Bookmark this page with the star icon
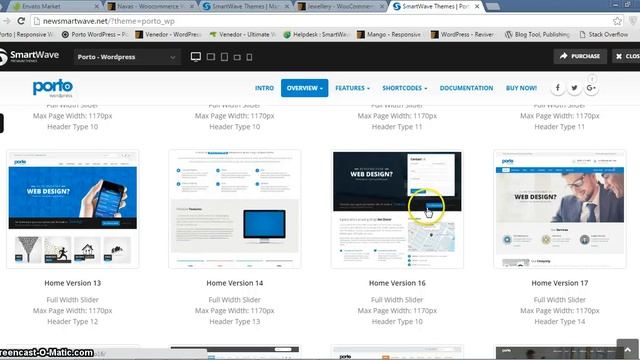640x360 pixels. [617, 21]
